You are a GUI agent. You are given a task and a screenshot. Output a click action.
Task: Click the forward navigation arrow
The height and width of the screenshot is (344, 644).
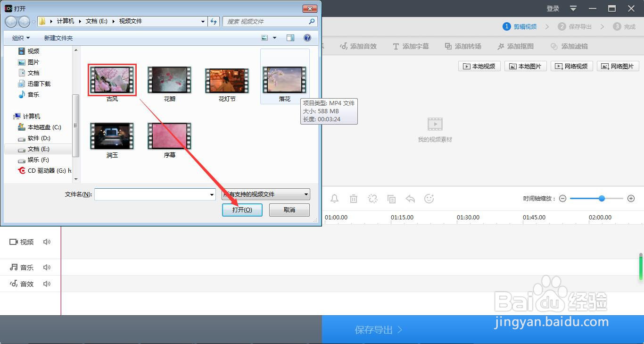(x=24, y=21)
